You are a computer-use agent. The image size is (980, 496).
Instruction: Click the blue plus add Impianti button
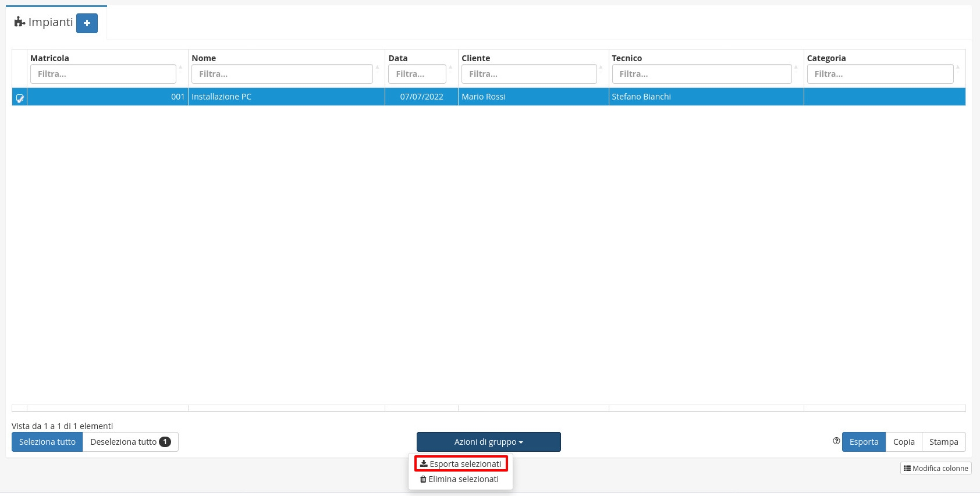pyautogui.click(x=87, y=23)
